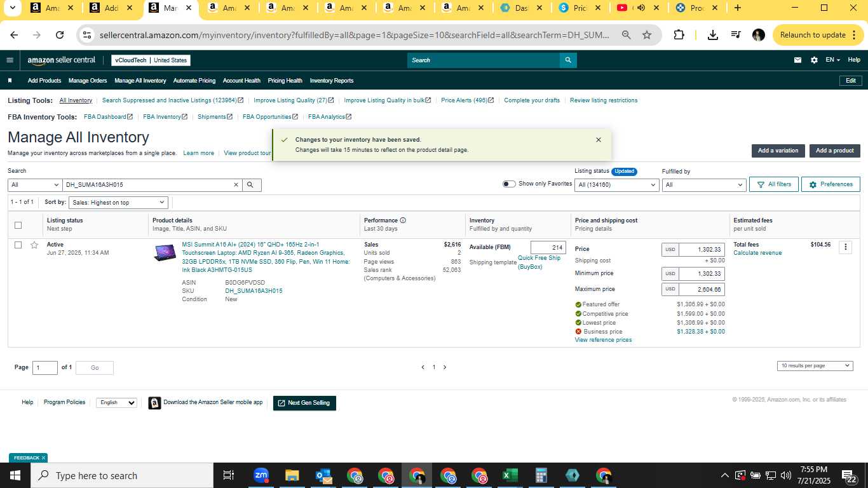This screenshot has height=488, width=868.
Task: Click the bookmark flag icon in nav bar
Action: point(10,81)
